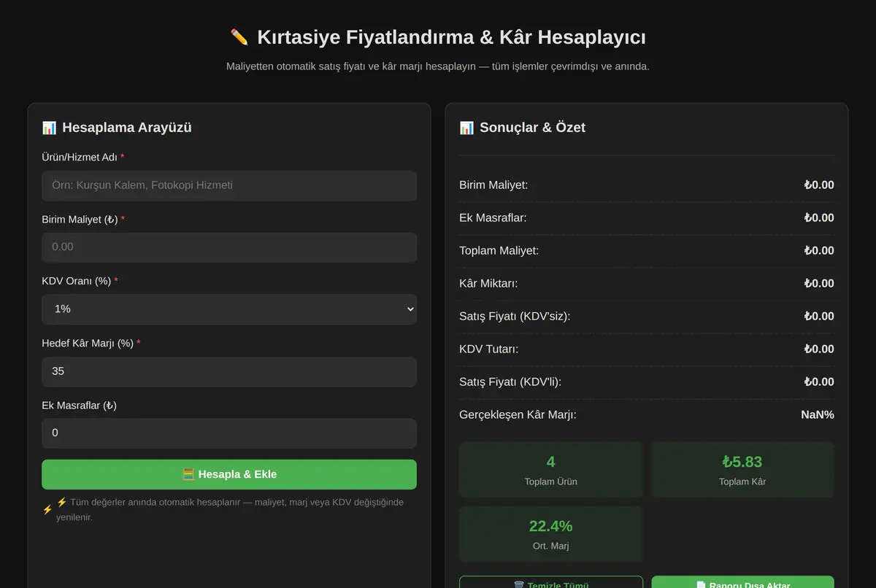Click the ₺5.83 total profit value
Image resolution: width=876 pixels, height=588 pixels.
742,462
